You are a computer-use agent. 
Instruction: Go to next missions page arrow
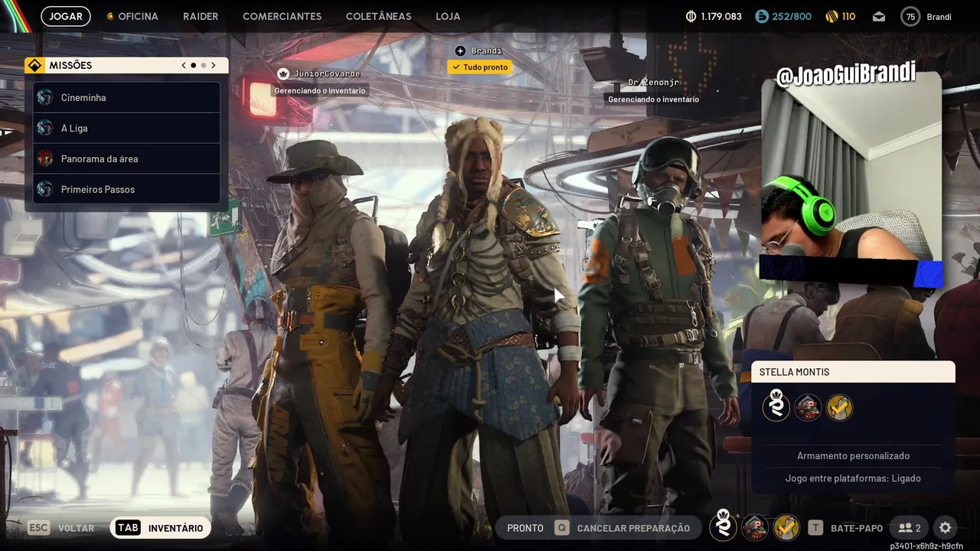tap(214, 66)
